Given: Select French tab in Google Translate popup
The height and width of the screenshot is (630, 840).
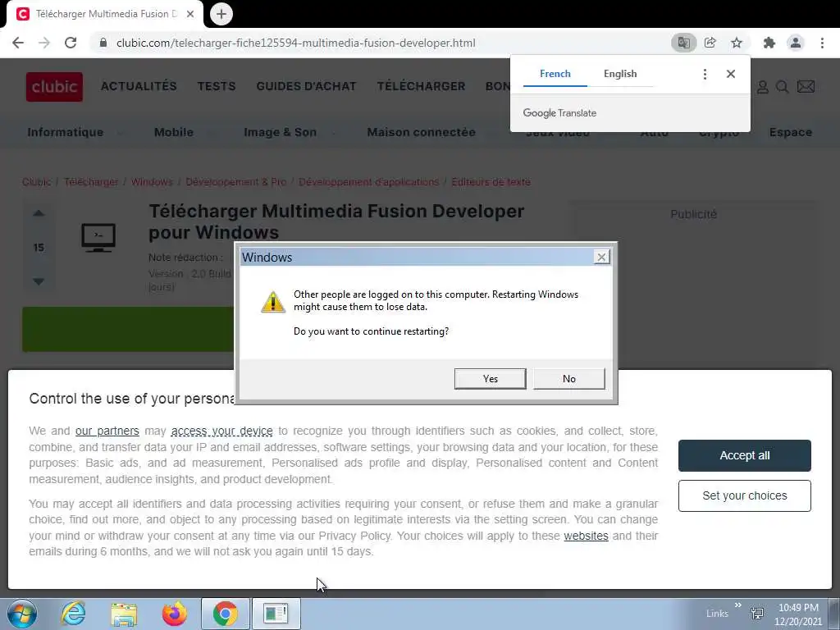Looking at the screenshot, I should click(555, 74).
